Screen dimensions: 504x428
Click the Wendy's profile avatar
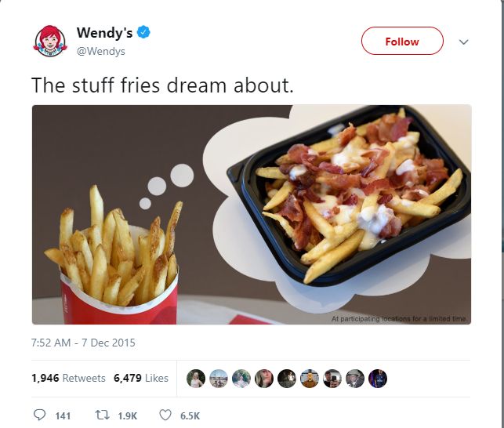[50, 42]
